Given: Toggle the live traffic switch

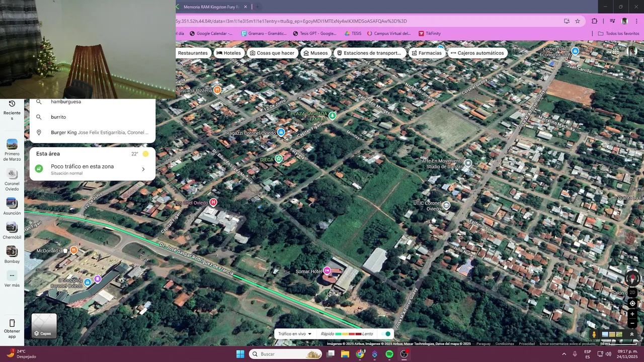Looking at the screenshot, I should [386, 334].
